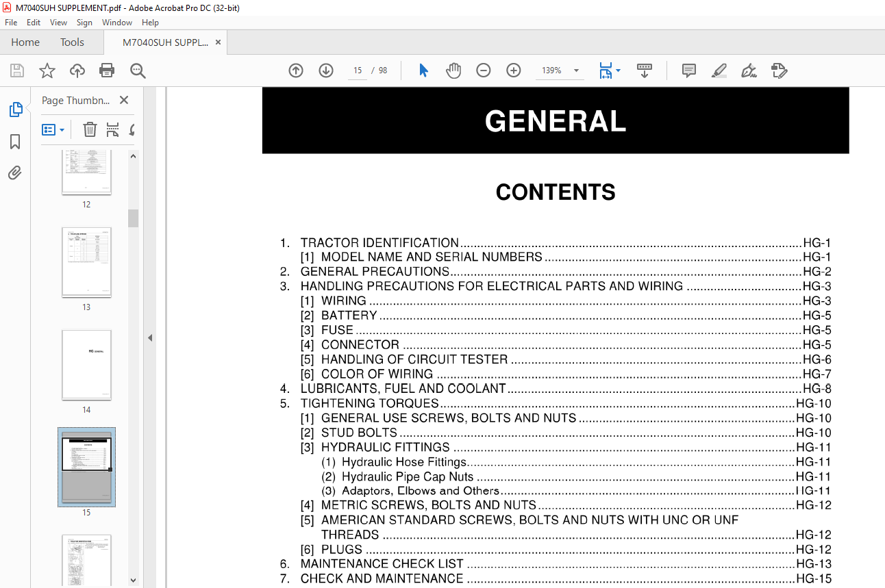
Task: Click Hydraulic Pipe Cap Nuts line
Action: 576,476
